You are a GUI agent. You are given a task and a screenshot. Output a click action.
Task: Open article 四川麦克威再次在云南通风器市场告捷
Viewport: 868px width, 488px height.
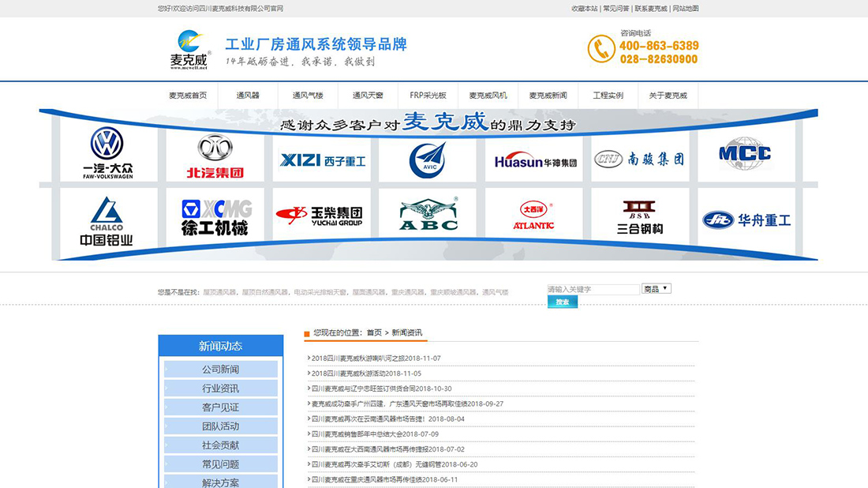[x=387, y=419]
